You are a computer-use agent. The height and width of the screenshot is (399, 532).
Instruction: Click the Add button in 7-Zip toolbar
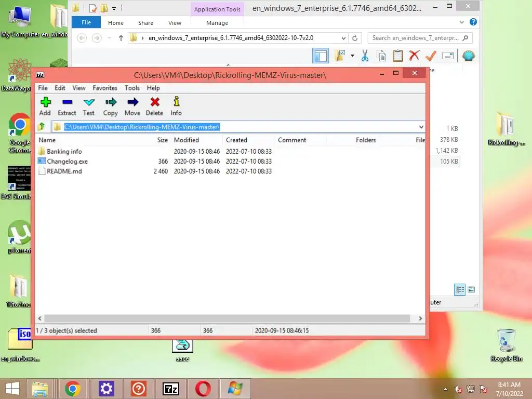click(45, 106)
